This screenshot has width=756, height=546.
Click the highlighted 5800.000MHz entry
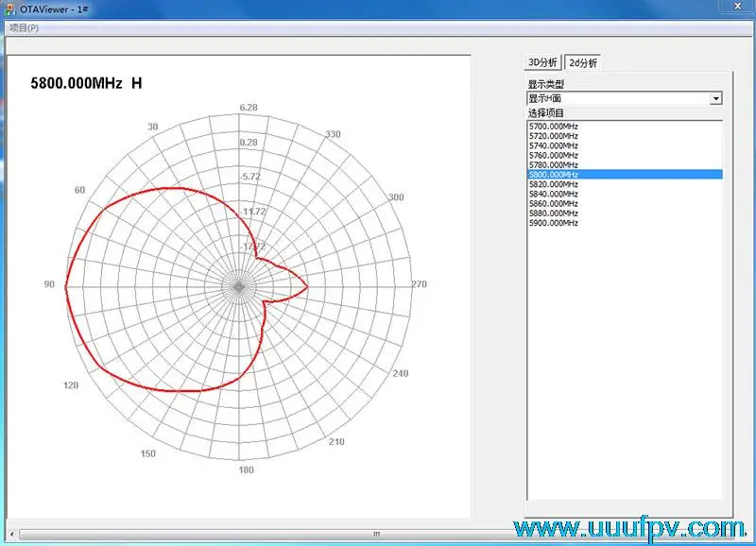(554, 175)
